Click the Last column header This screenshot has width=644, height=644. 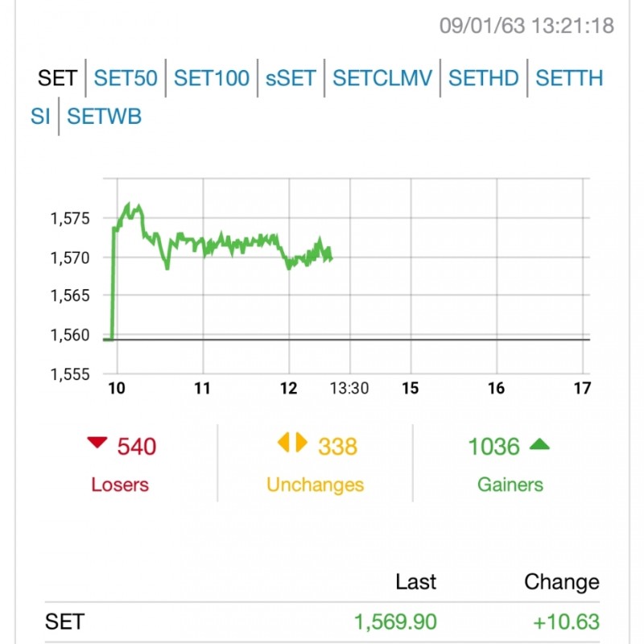pyautogui.click(x=415, y=581)
